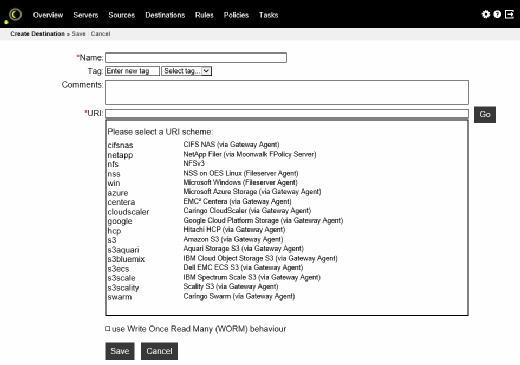520x365 pixels.
Task: Click 'Amazon S3' description text
Action: (233, 239)
